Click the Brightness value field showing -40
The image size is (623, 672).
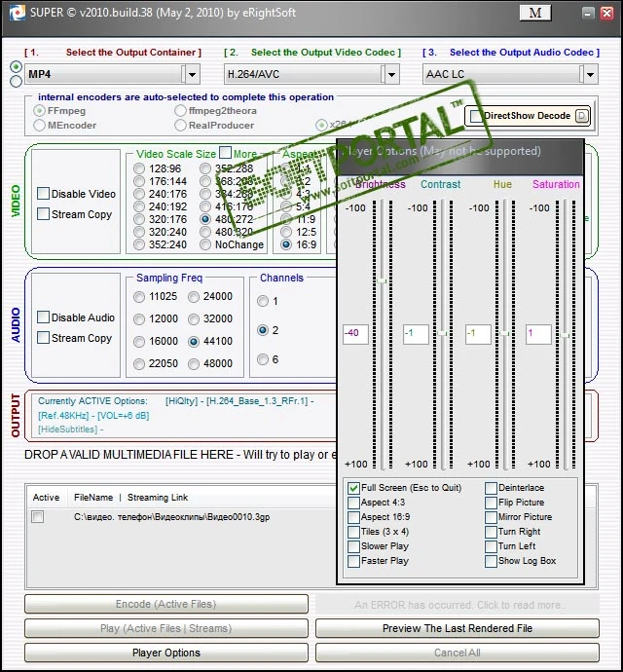pyautogui.click(x=355, y=334)
